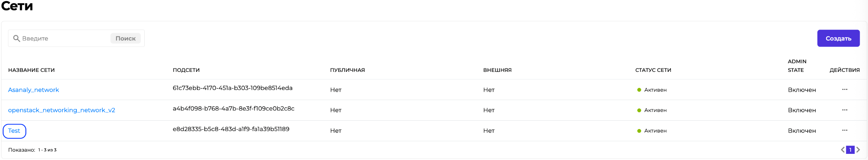Click the Подсети column header
The width and height of the screenshot is (868, 160).
coord(186,70)
